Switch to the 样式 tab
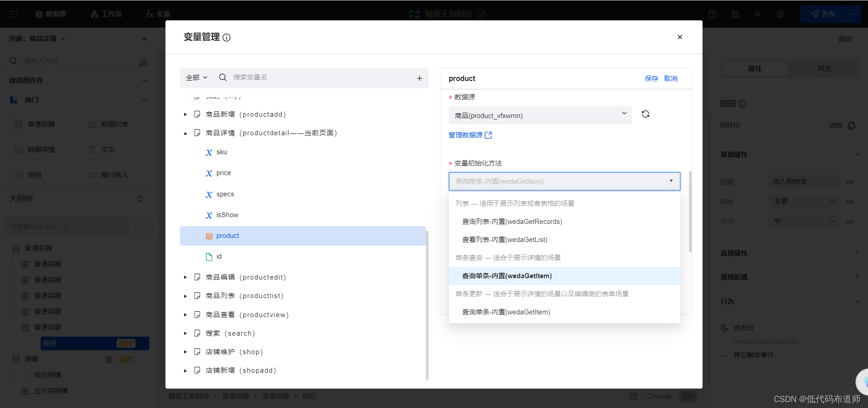Image resolution: width=868 pixels, height=408 pixels. (x=824, y=69)
